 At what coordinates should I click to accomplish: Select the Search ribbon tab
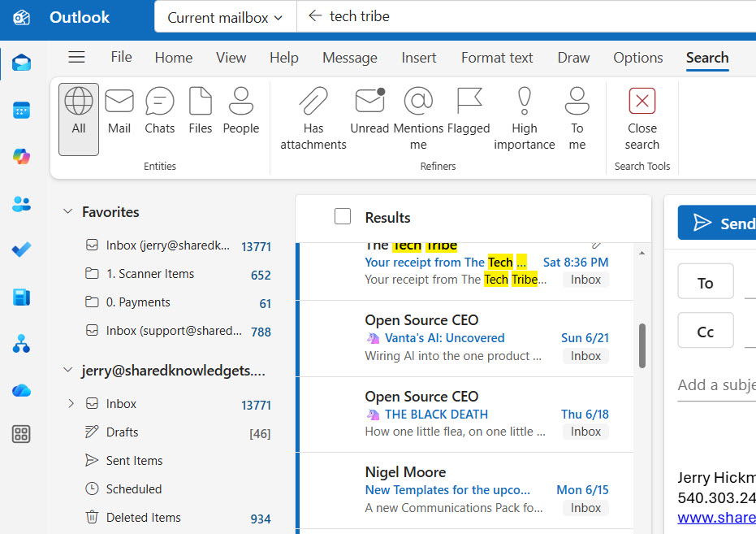click(x=707, y=58)
